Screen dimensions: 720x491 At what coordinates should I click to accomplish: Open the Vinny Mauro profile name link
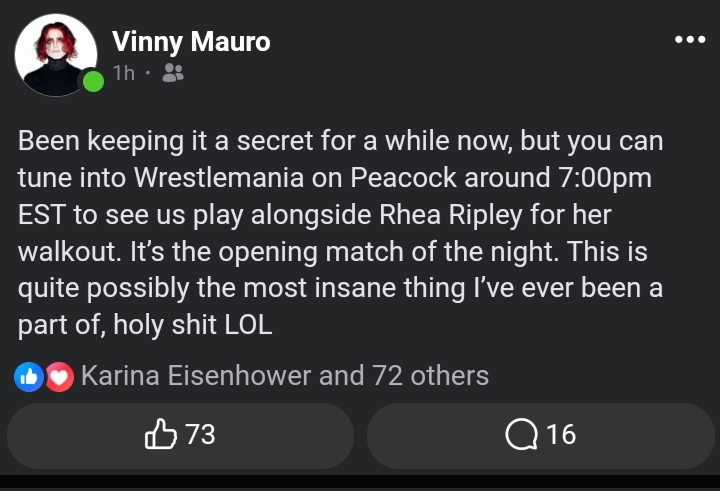point(191,41)
